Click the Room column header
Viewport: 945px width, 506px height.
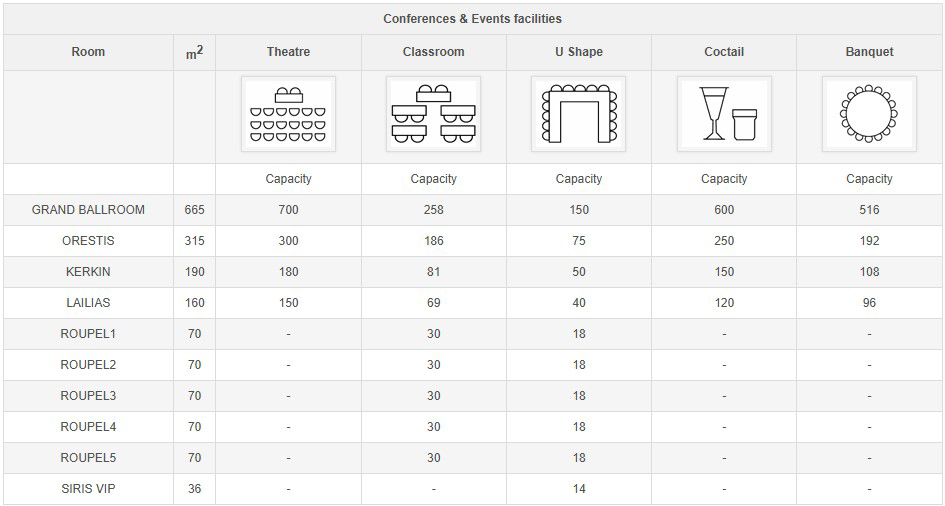click(88, 52)
